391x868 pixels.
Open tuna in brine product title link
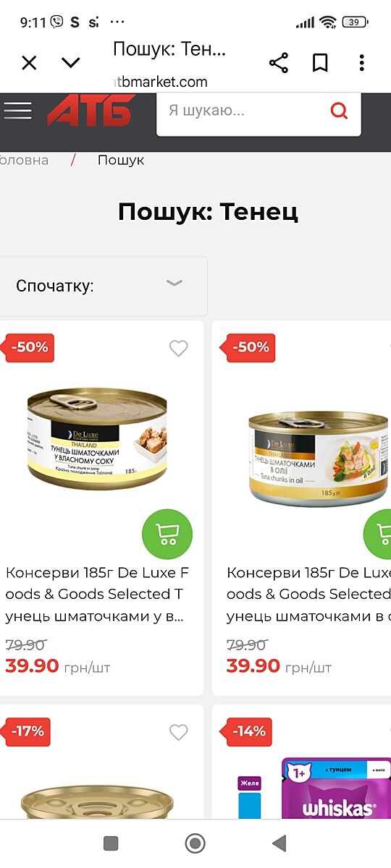98,595
